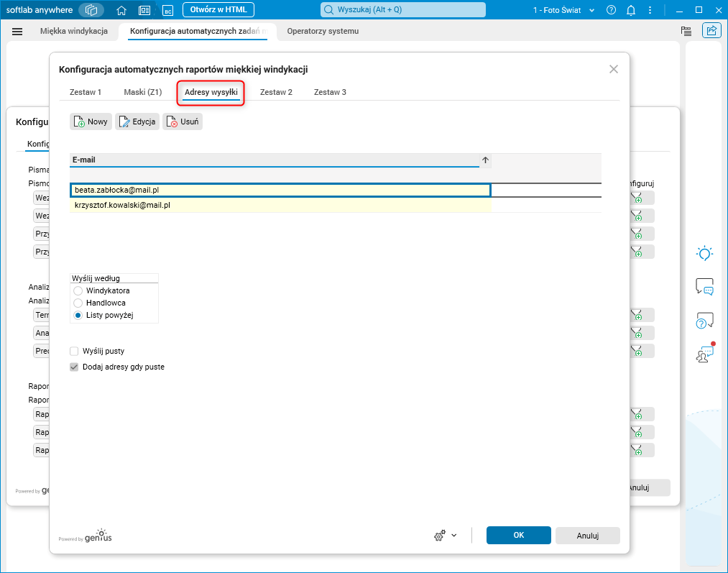
Task: Toggle the Dodaj adresy gdy puste checkbox
Action: pos(74,367)
